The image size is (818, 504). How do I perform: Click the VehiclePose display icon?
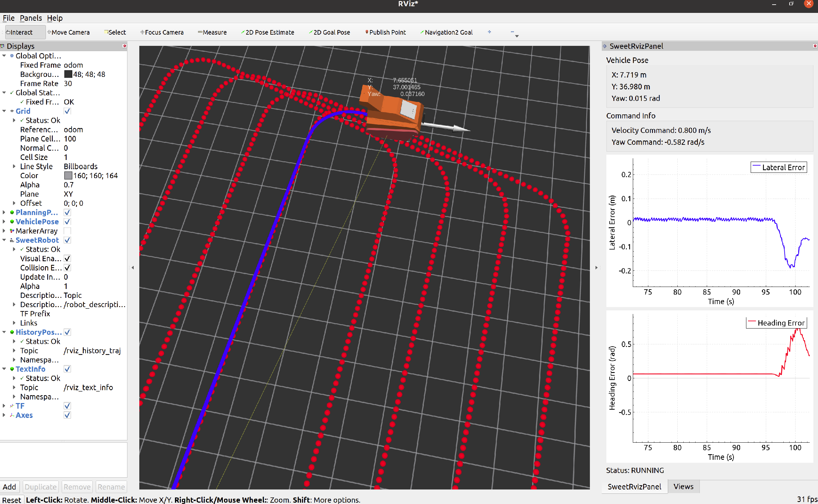tap(12, 222)
